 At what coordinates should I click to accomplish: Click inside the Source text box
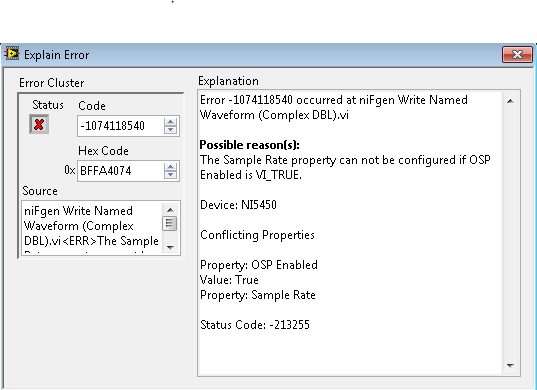92,227
